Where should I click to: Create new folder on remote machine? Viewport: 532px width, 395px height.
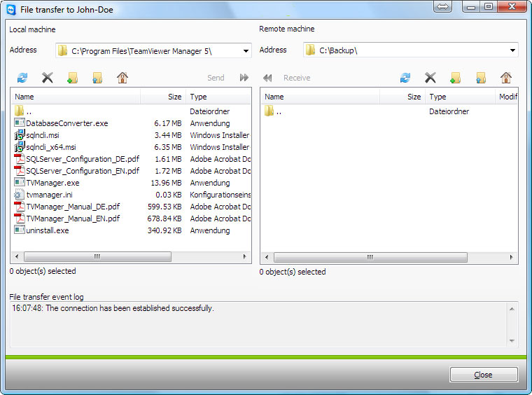tap(455, 78)
